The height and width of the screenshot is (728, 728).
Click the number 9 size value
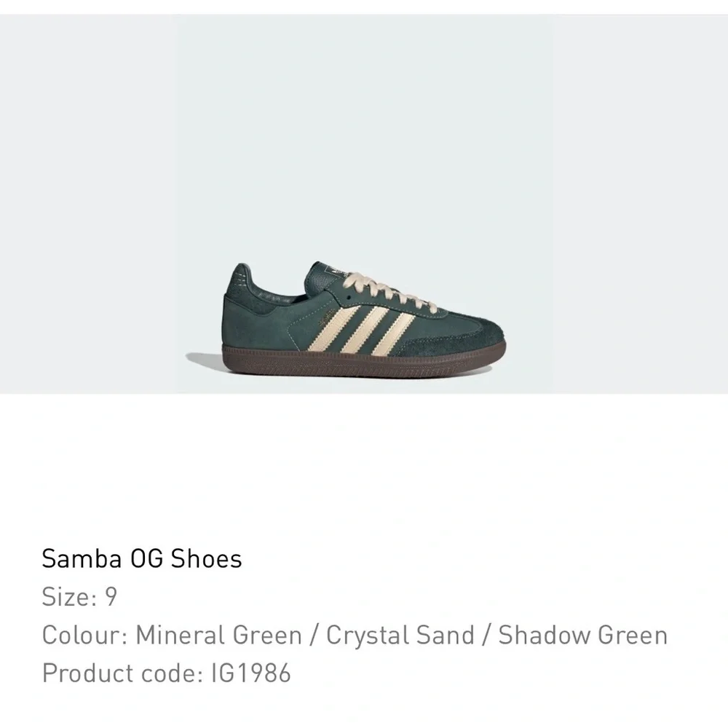point(111,597)
